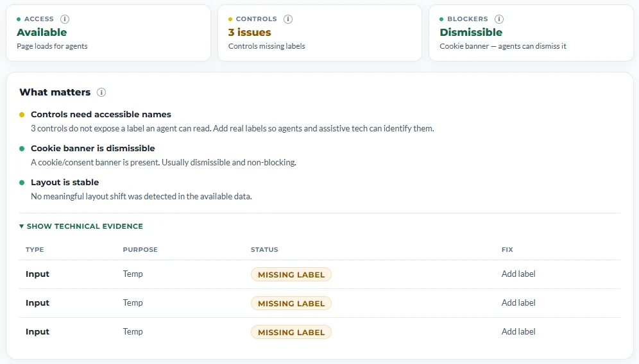Collapse the SHOW TECHNICAL EVIDENCE section
The width and height of the screenshot is (639, 364).
tap(81, 226)
